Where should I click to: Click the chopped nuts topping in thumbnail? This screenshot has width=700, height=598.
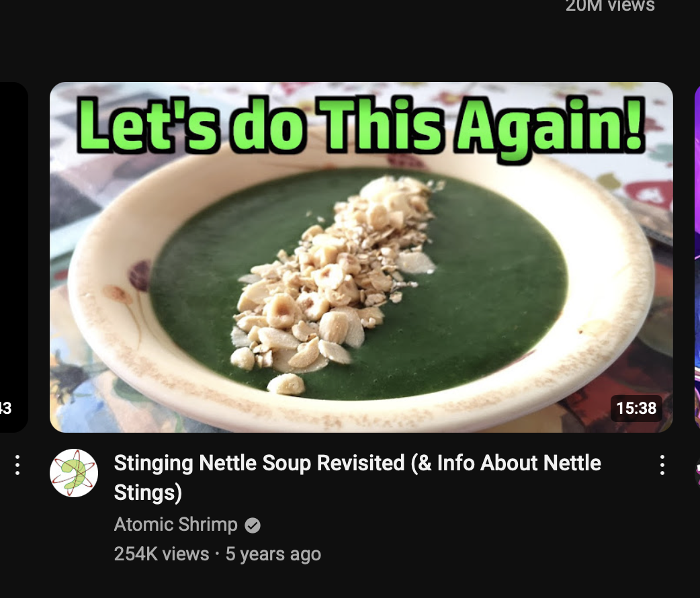(x=333, y=282)
